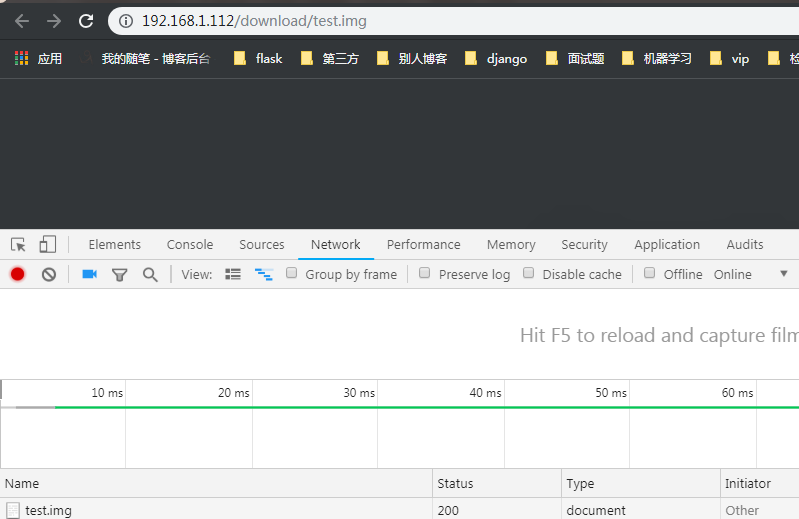Enable the Preserve log checkbox
The height and width of the screenshot is (519, 799).
click(424, 273)
